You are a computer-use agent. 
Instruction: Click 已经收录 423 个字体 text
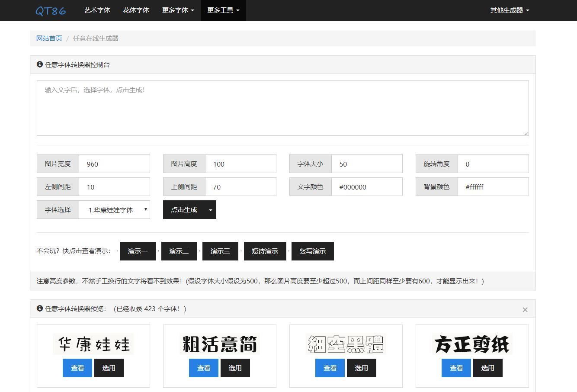tap(150, 309)
